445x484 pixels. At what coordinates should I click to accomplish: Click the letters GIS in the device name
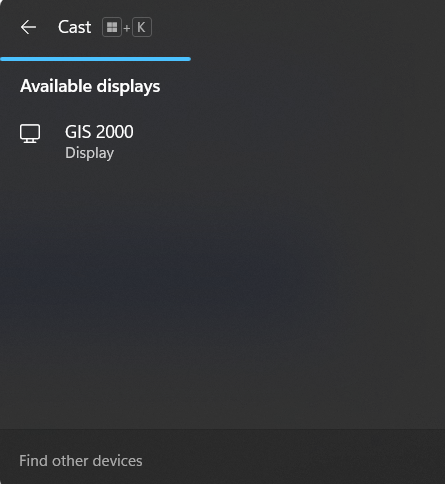78,132
